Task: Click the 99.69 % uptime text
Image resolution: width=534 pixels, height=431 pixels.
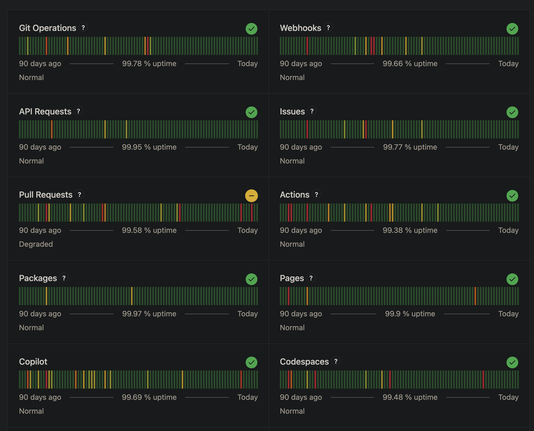Action: click(149, 397)
